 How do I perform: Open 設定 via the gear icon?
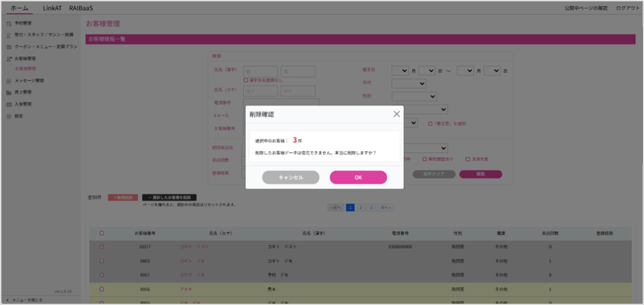(x=9, y=116)
